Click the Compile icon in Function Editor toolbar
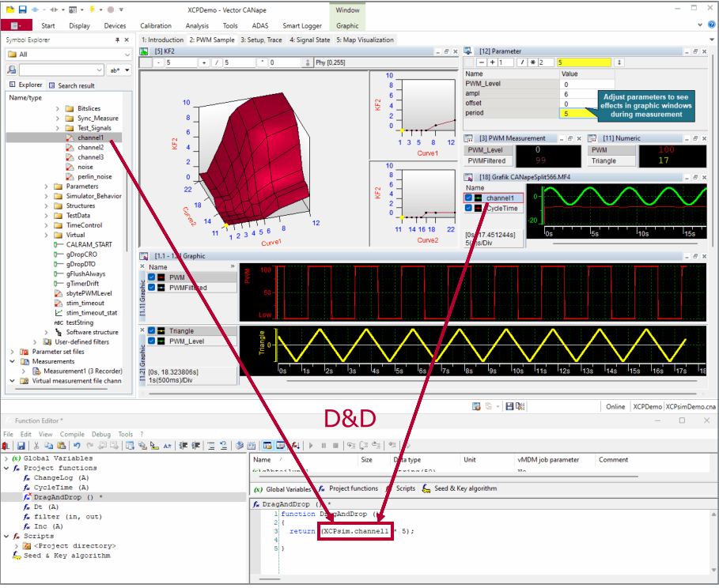Image resolution: width=719 pixels, height=588 pixels. point(240,447)
